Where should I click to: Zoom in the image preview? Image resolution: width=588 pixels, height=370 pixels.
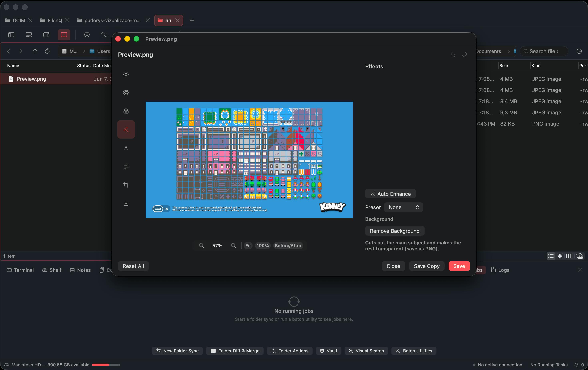[233, 245]
